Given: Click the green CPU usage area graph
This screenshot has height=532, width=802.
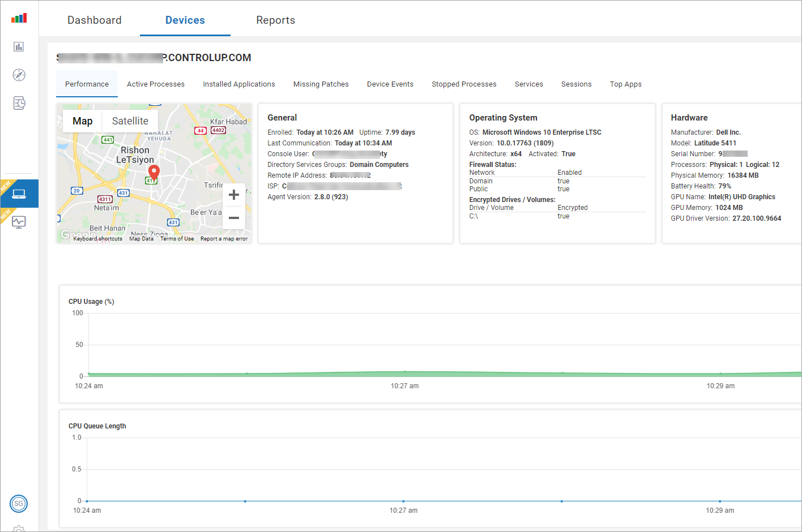Looking at the screenshot, I should click(x=445, y=374).
